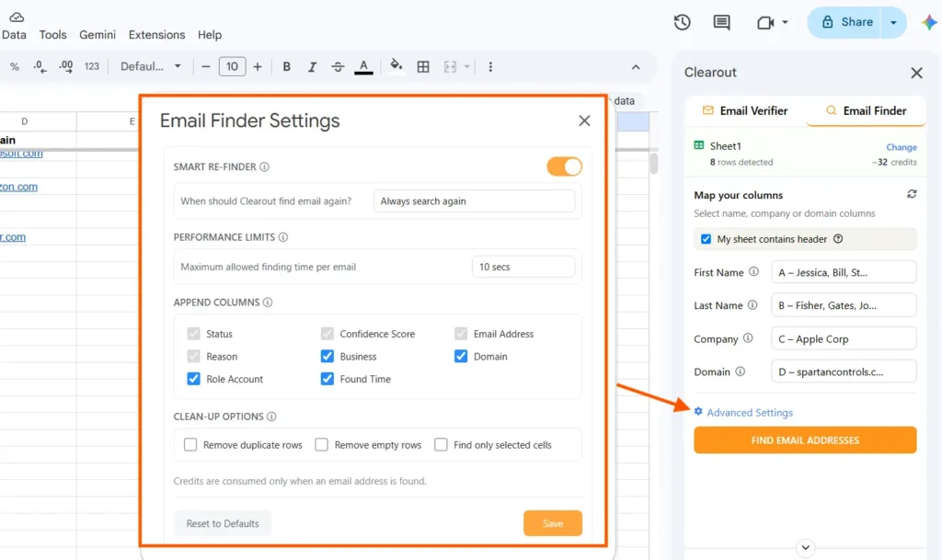Click info icon next to Last Name
This screenshot has height=560, width=942.
[x=752, y=305]
